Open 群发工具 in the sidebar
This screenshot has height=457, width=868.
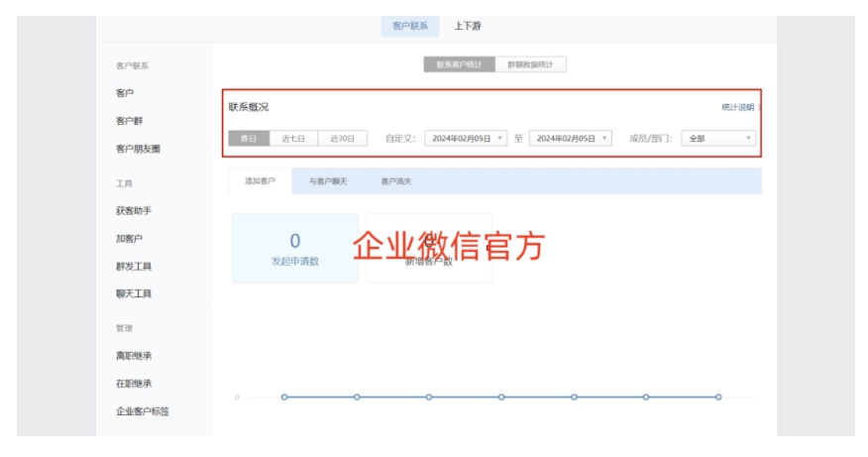tap(134, 266)
